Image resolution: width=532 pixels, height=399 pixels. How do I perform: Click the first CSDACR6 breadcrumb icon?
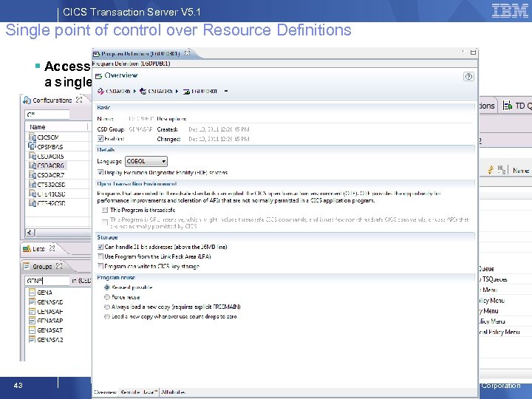click(100, 91)
